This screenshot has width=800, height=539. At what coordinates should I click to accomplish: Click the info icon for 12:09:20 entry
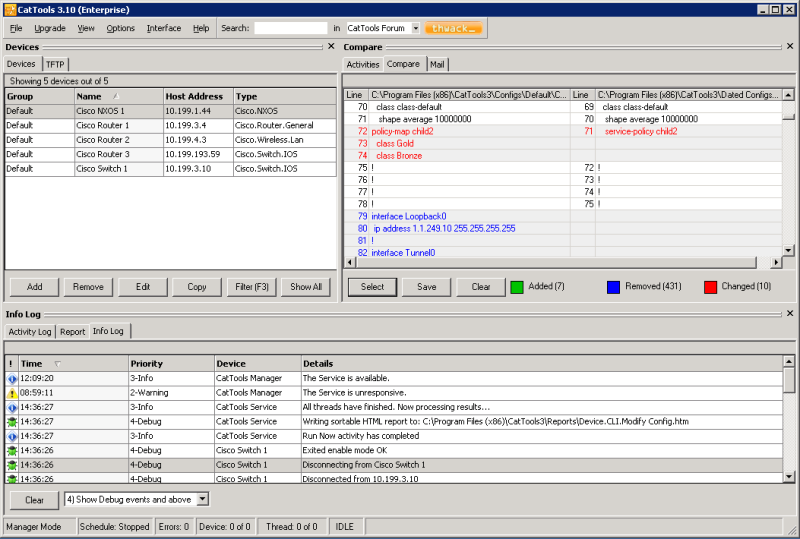coord(12,379)
